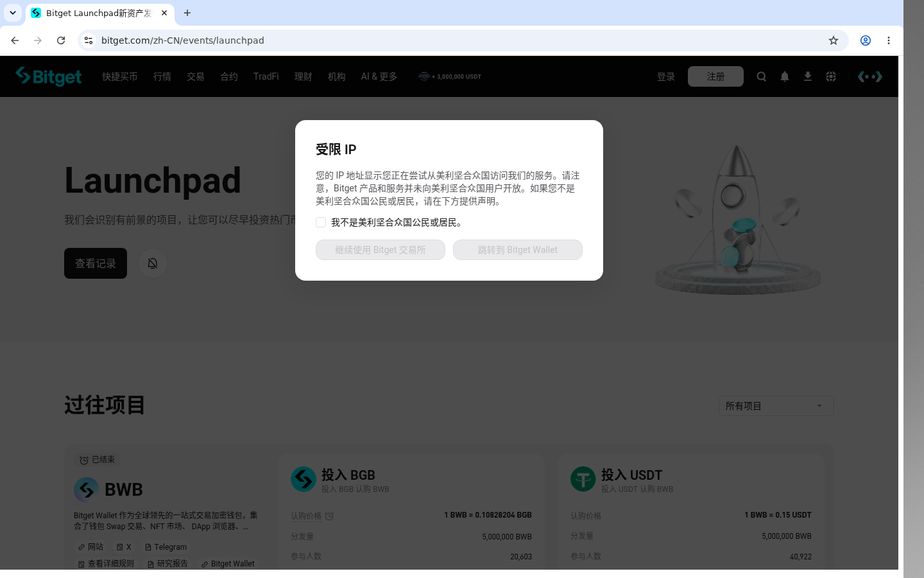Open the 理财 menu
Image resolution: width=924 pixels, height=578 pixels.
(x=304, y=76)
